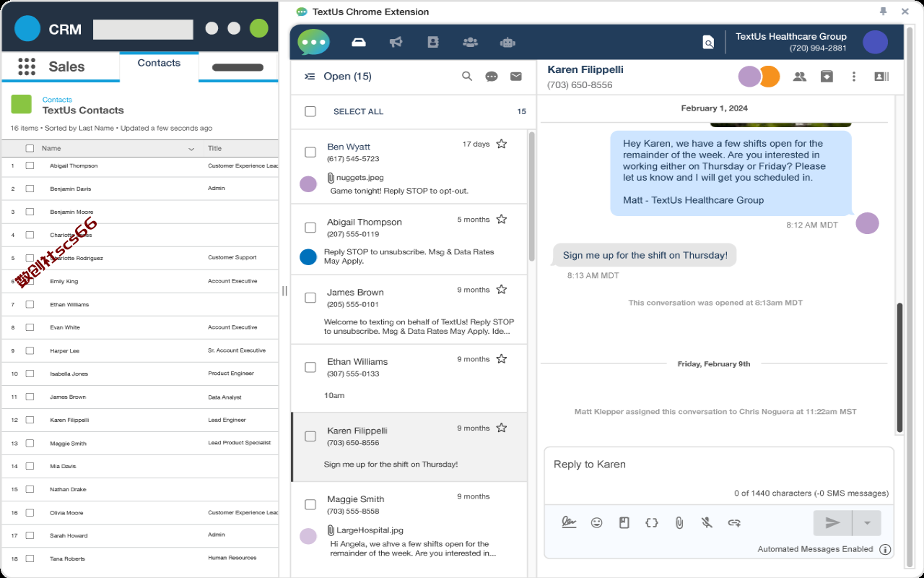924x578 pixels.
Task: Toggle the contact details card icon
Action: tap(881, 77)
